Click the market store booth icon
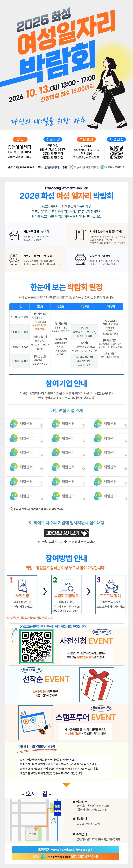Viewport: 133px width, 868px height. [x=80, y=259]
